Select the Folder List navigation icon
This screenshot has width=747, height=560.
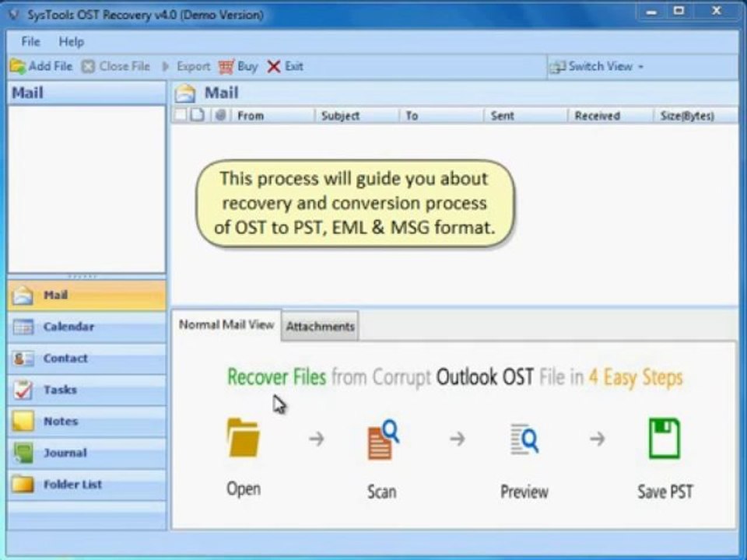pyautogui.click(x=23, y=485)
